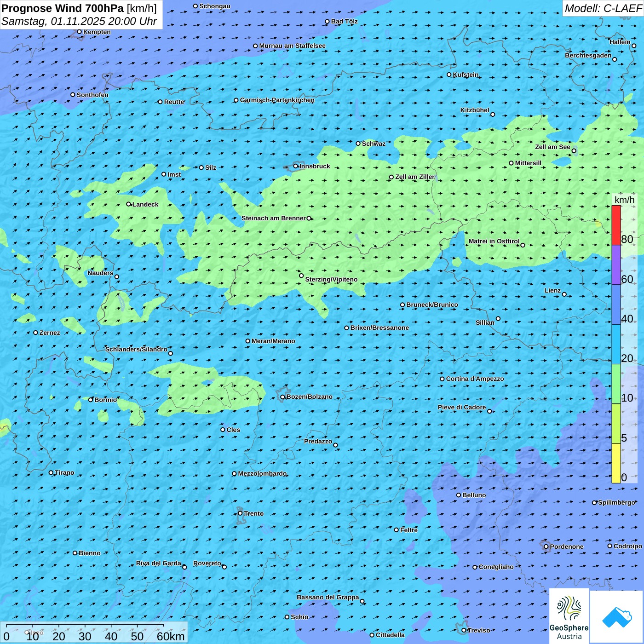The height and width of the screenshot is (644, 644).
Task: Click the blue cloud logo icon
Action: coord(616,617)
